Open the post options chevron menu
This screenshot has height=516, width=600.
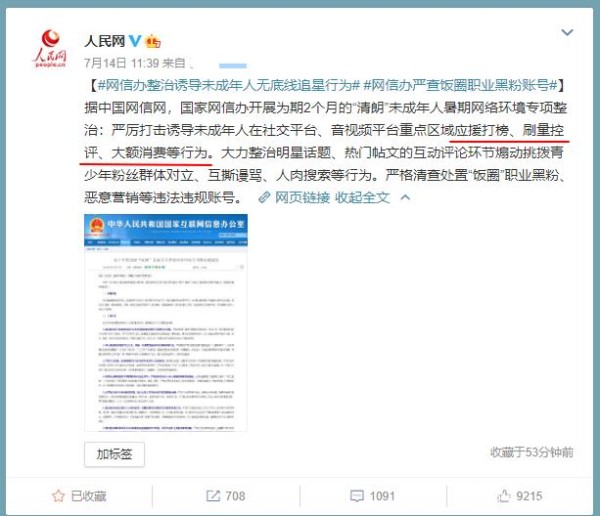tap(567, 32)
